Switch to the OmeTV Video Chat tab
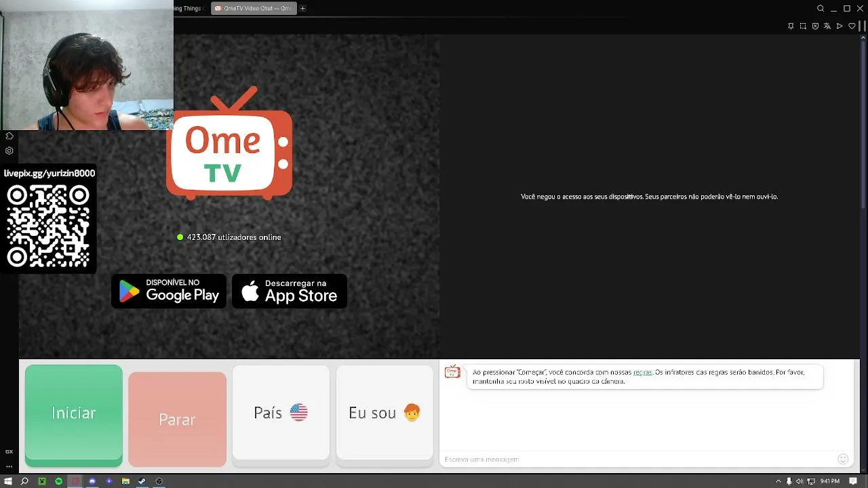 254,8
